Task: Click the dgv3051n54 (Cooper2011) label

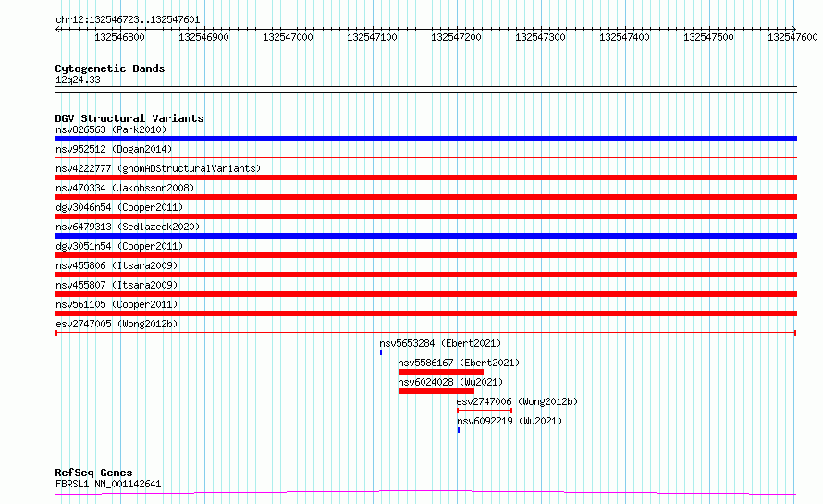Action: click(118, 246)
